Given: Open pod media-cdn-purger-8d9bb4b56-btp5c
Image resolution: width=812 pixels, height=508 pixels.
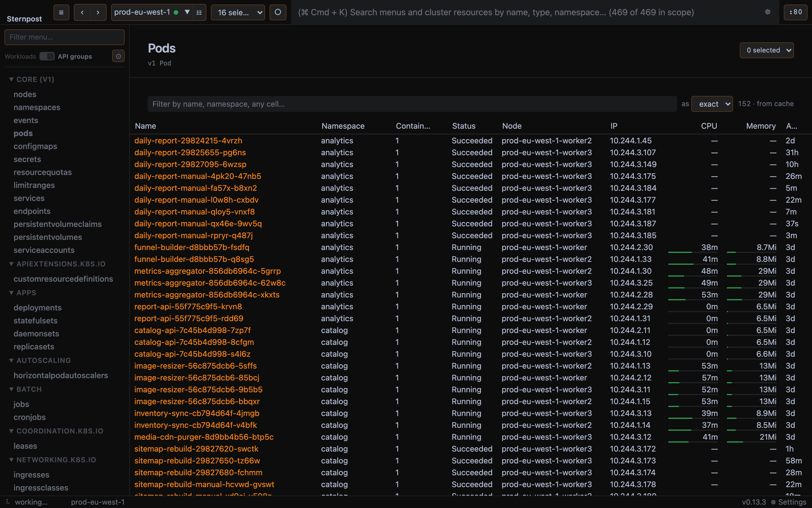Looking at the screenshot, I should 204,437.
